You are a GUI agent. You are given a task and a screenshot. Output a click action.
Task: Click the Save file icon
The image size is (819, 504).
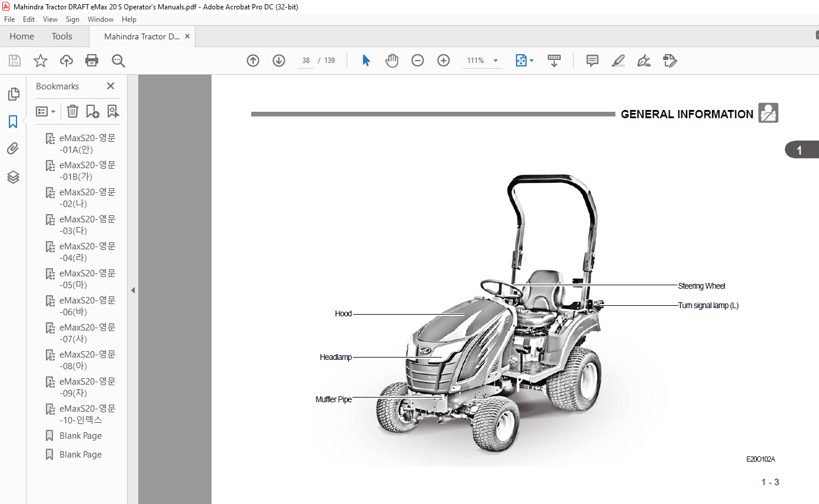click(14, 61)
